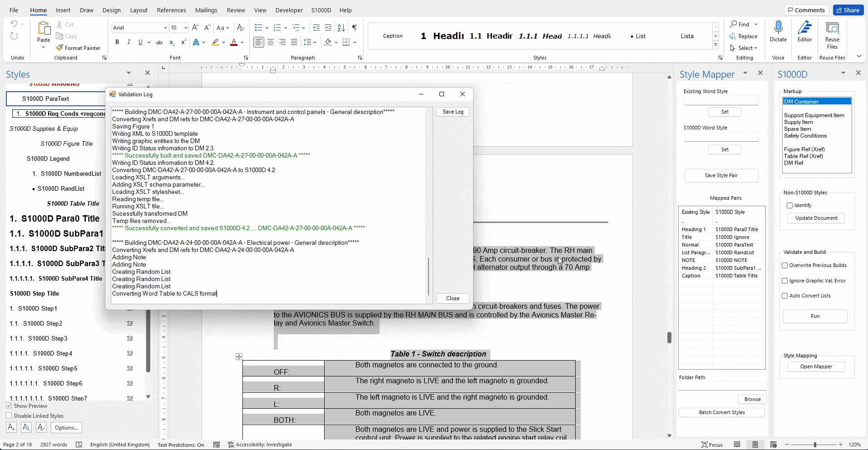The height and width of the screenshot is (450, 868).
Task: Click the Open Mapper button
Action: point(816,366)
